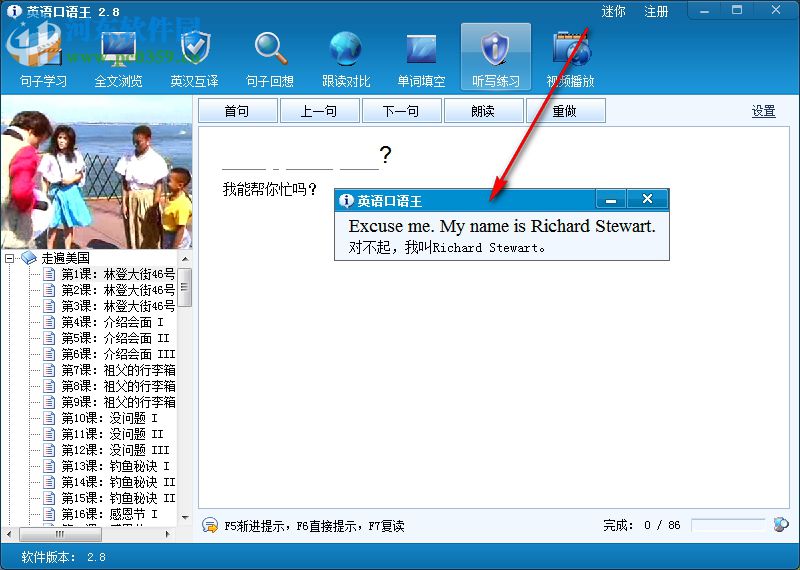Open the 单词填空 word fill module
This screenshot has height=570, width=800.
(x=421, y=59)
